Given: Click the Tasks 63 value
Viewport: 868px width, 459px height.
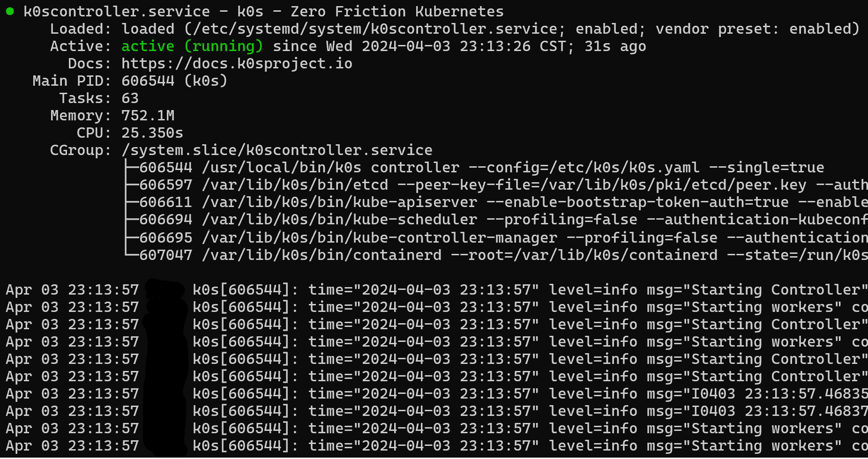Looking at the screenshot, I should click(130, 98).
